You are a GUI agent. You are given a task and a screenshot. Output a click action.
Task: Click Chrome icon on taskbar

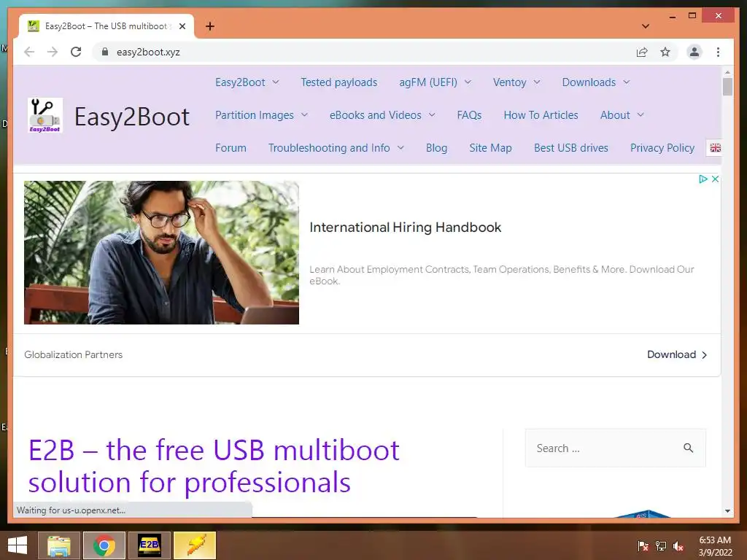point(104,545)
